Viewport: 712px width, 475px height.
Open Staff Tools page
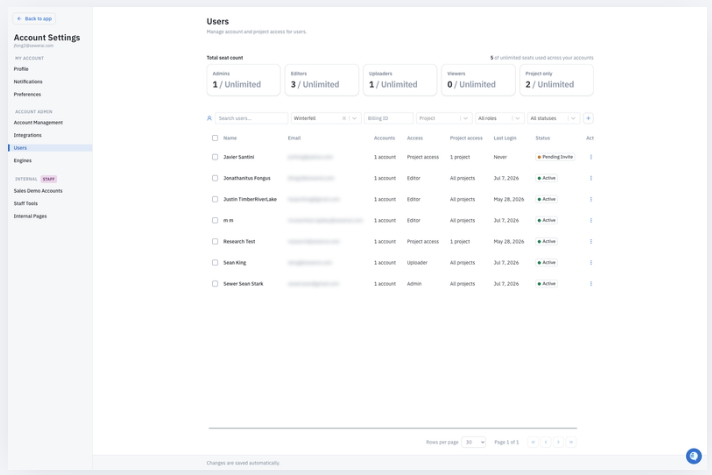[x=26, y=203]
